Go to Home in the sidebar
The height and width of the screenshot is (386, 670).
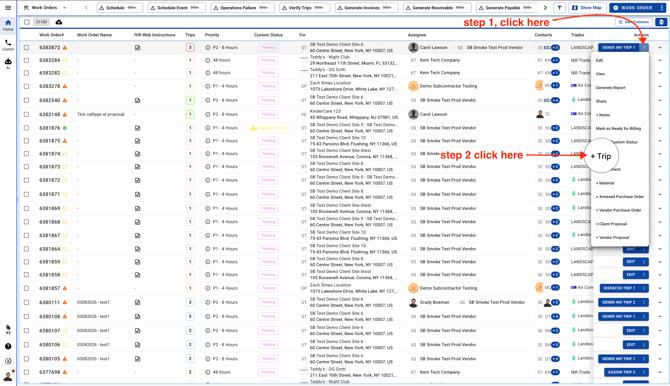pos(8,25)
